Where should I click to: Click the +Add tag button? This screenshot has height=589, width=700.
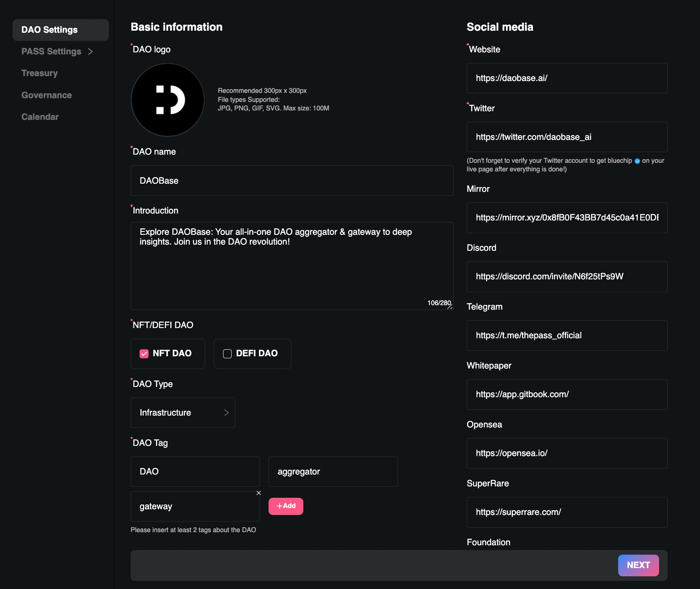(x=286, y=506)
